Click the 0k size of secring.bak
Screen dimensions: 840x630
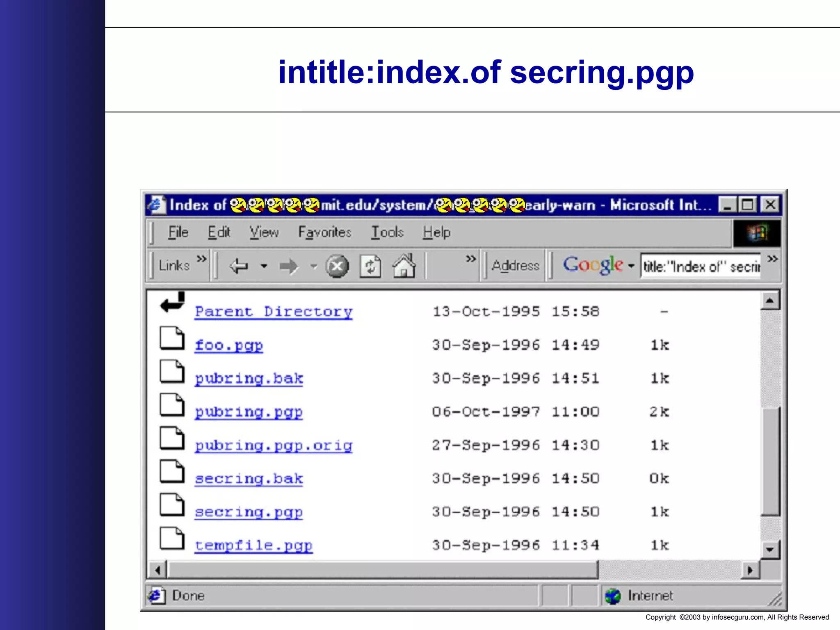659,478
